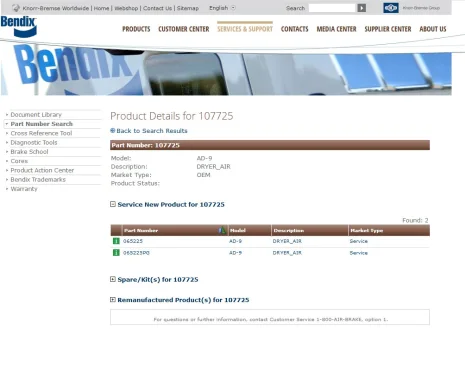Click the Bendix logo in header
The height and width of the screenshot is (392, 465).
(19, 26)
